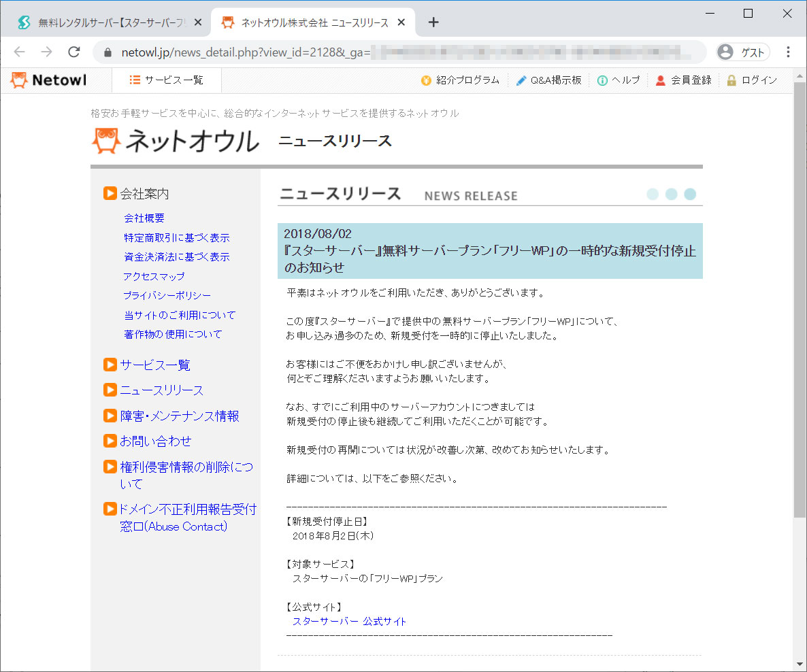Open 当サイトのご利用について link
Screen dimensions: 807x672
[x=180, y=315]
